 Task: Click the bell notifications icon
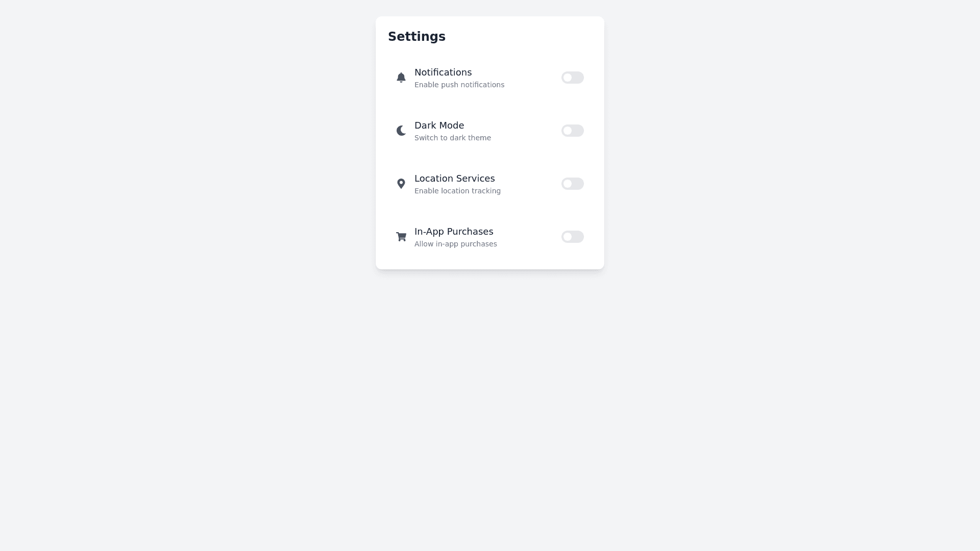coord(401,78)
